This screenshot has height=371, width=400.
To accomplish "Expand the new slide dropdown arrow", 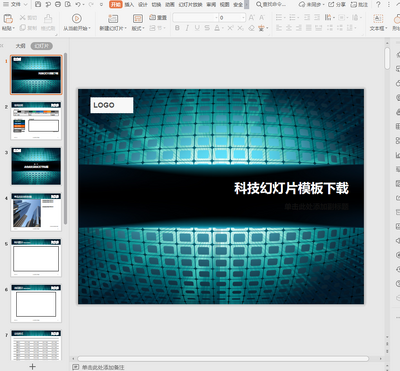I will point(125,29).
